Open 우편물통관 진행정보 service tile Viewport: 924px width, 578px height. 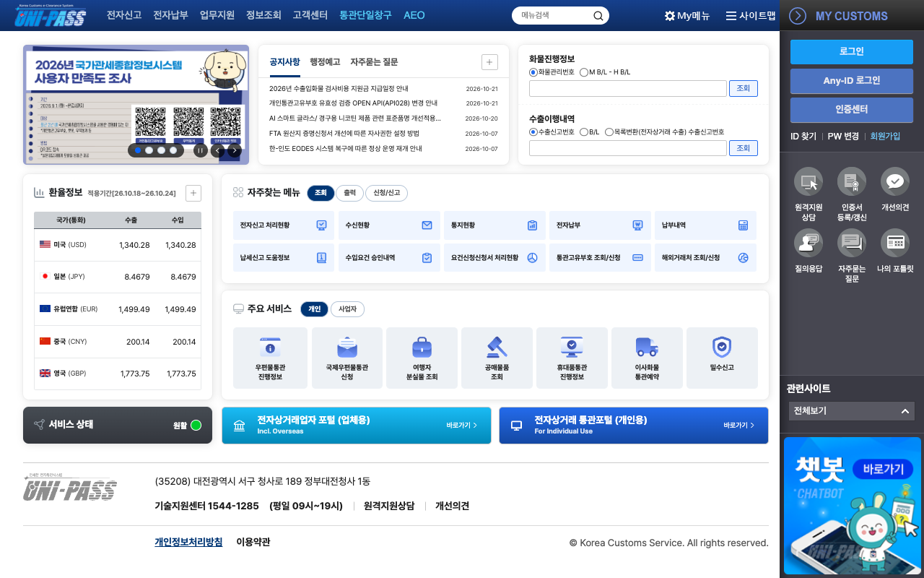tap(270, 358)
